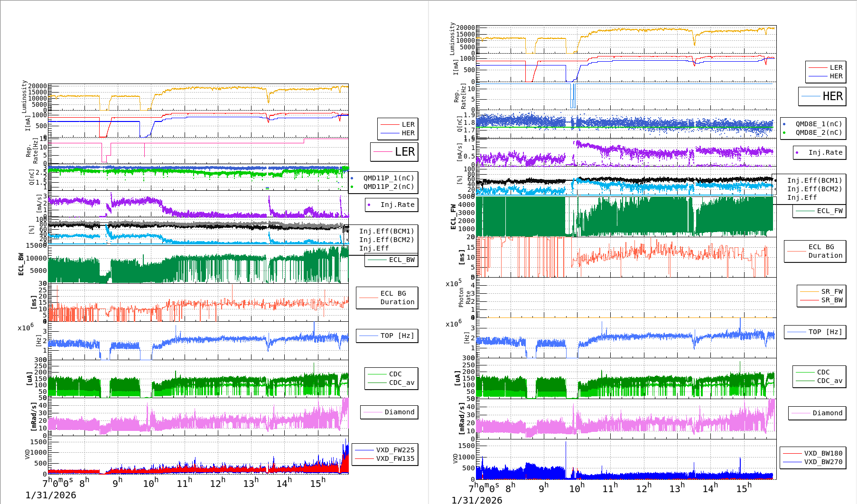Click the 1/31/2026 date under left plot

(x=51, y=495)
